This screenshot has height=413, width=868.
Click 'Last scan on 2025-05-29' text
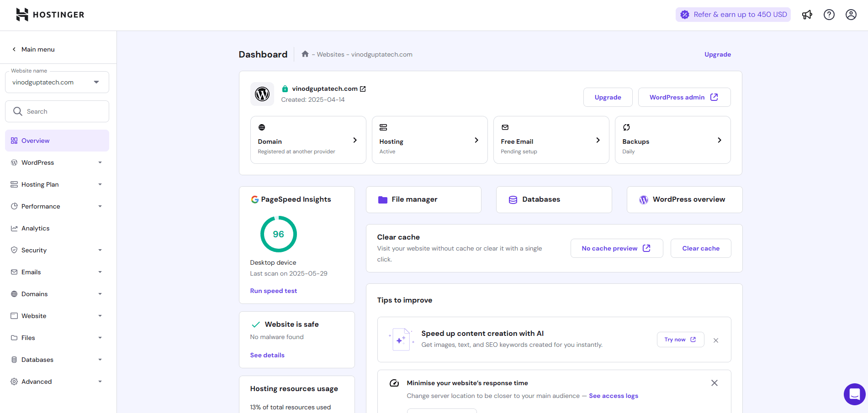(289, 273)
